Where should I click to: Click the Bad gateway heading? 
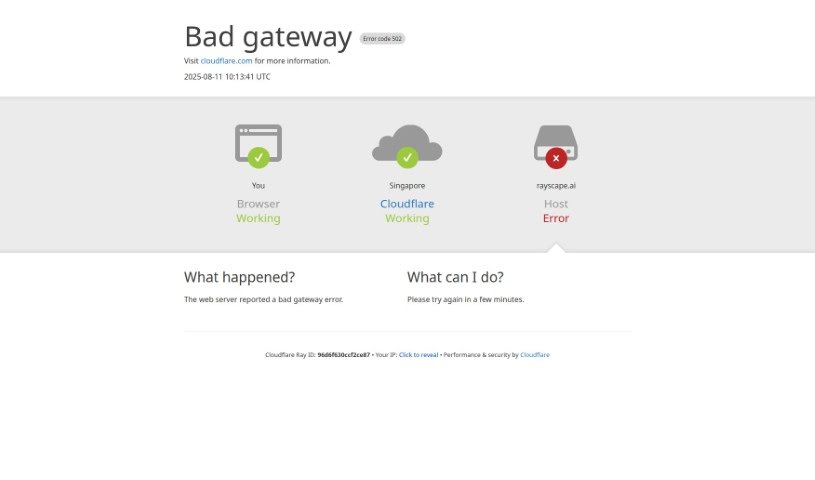(268, 37)
